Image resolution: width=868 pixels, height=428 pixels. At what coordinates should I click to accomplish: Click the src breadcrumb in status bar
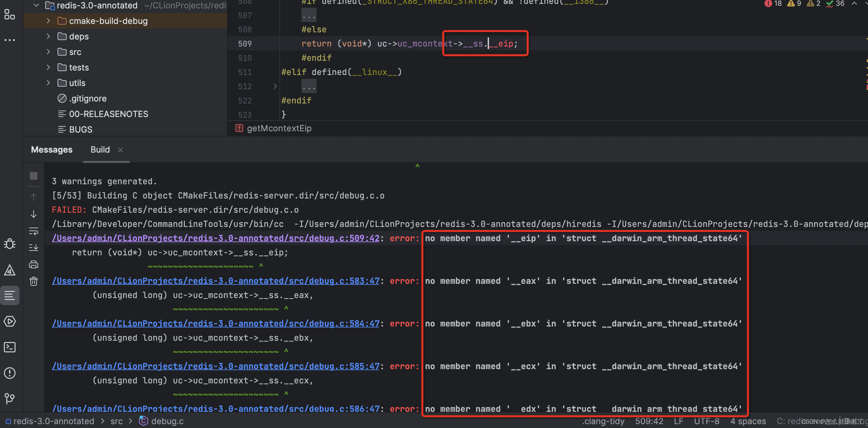(117, 421)
